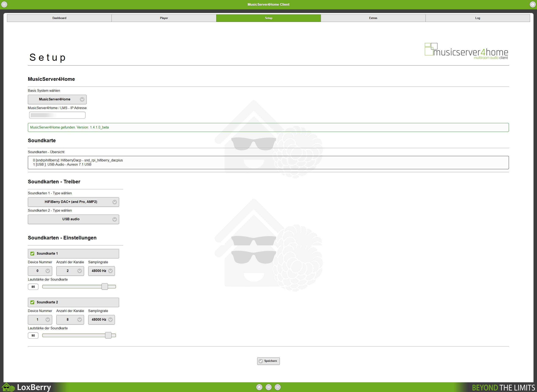
Task: Click Soundkarte 2 volume slider handle
Action: tap(108, 335)
